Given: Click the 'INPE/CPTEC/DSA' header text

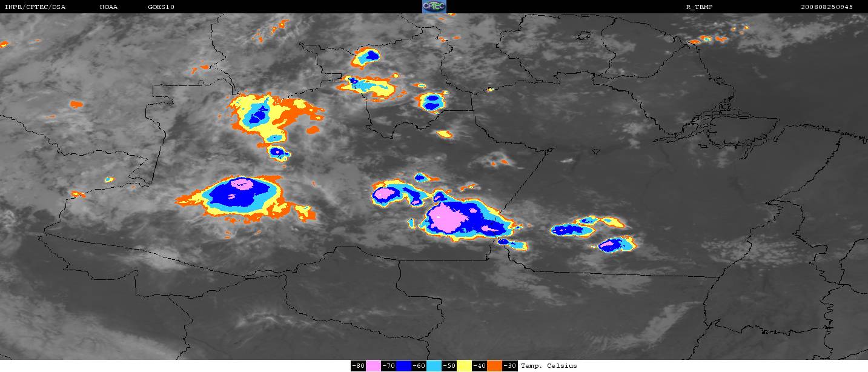Looking at the screenshot, I should (35, 7).
